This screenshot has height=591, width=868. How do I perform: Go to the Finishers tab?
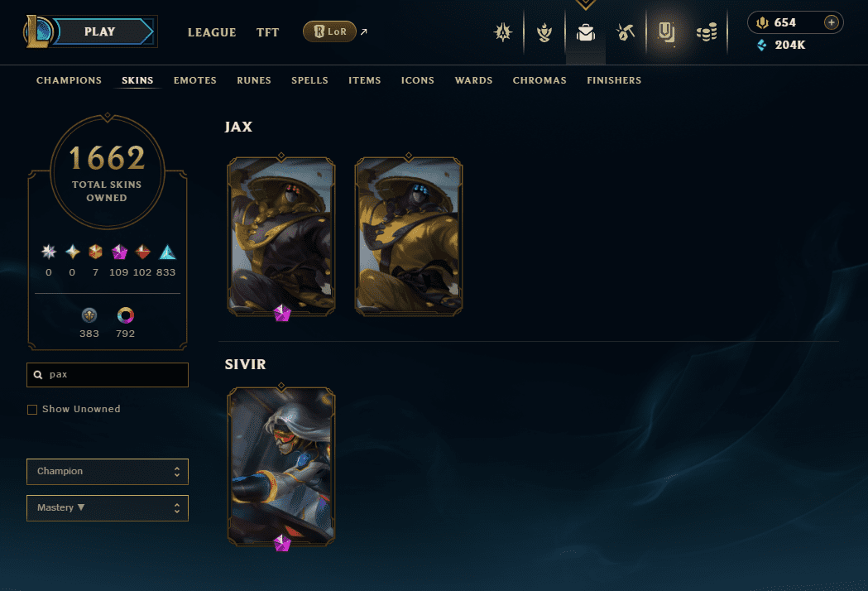coord(614,80)
